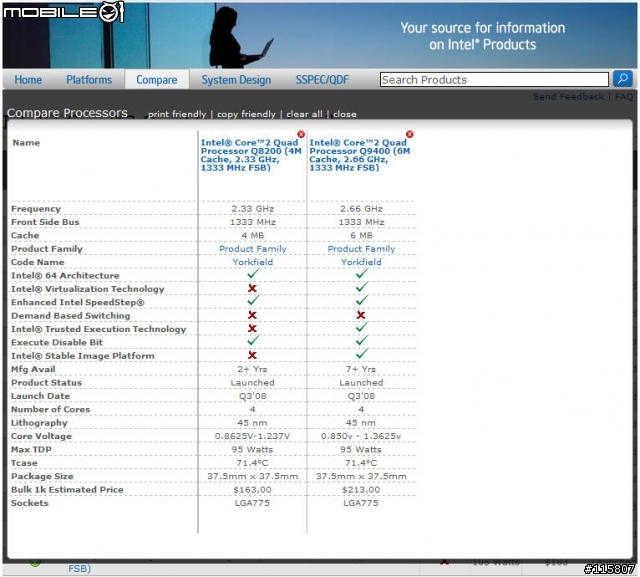640x577 pixels.
Task: Select the Compare tab
Action: pos(157,80)
